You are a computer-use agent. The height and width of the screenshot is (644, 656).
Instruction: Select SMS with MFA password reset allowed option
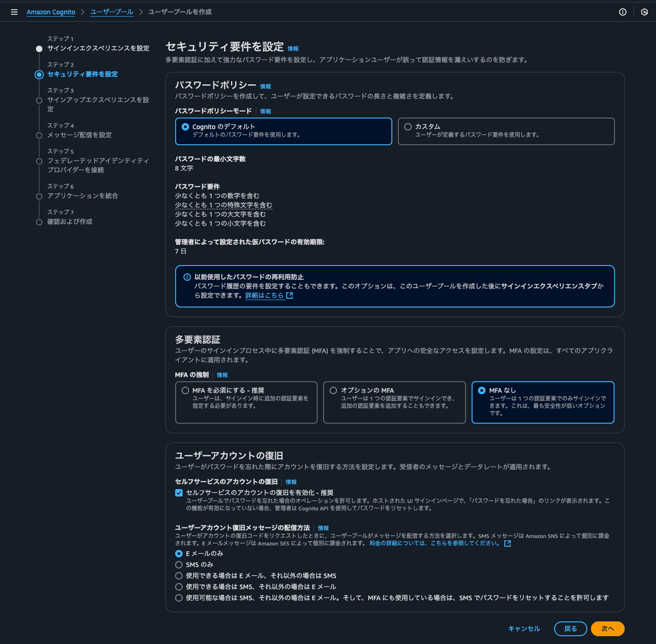[179, 598]
